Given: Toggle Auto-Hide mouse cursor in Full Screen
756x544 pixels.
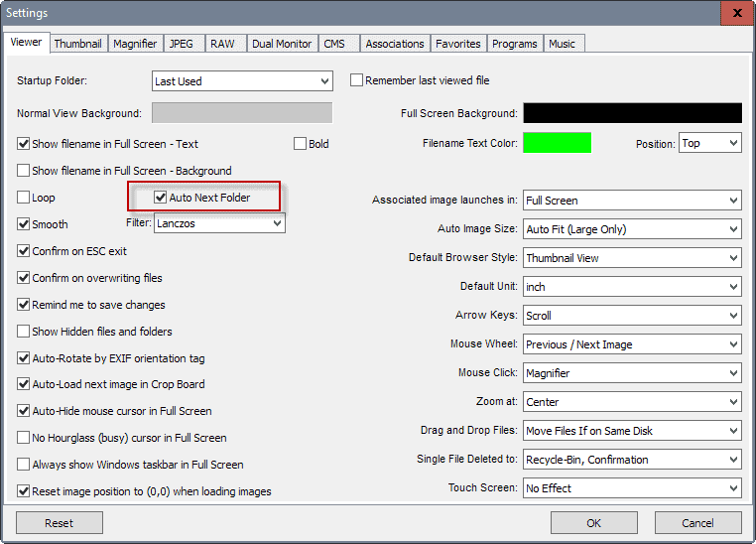Looking at the screenshot, I should (23, 411).
